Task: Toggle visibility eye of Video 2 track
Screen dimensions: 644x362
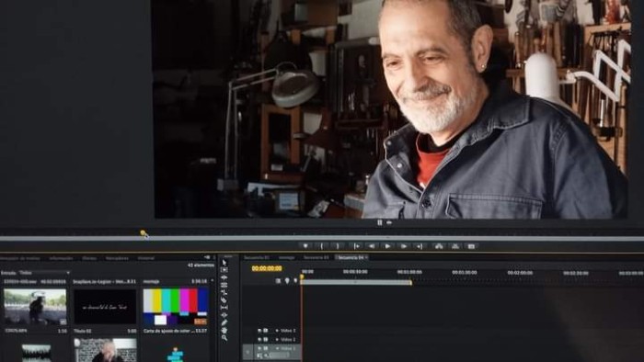Action: [x=259, y=339]
